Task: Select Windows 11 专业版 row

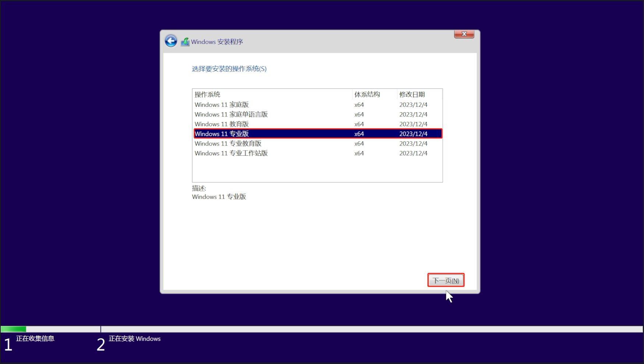Action: pos(317,134)
